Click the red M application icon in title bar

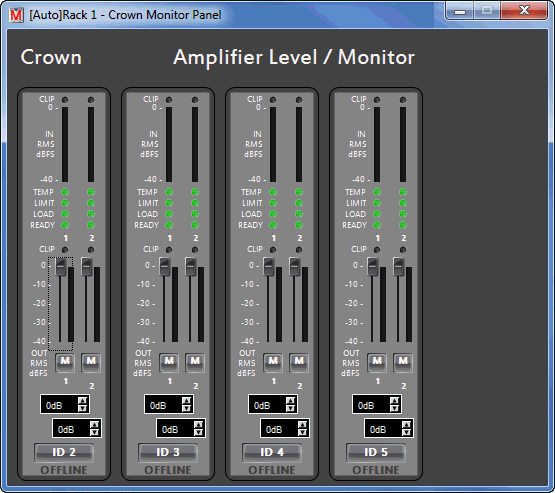16,15
